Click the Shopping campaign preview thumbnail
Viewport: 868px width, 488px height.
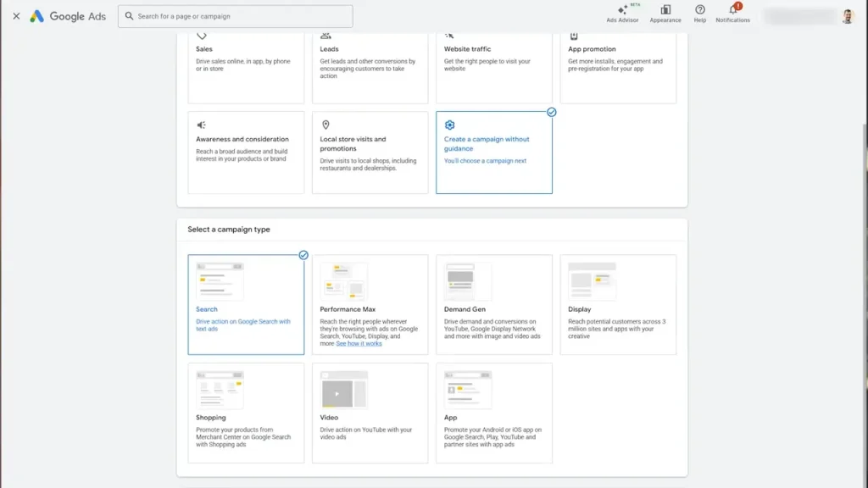pos(220,391)
